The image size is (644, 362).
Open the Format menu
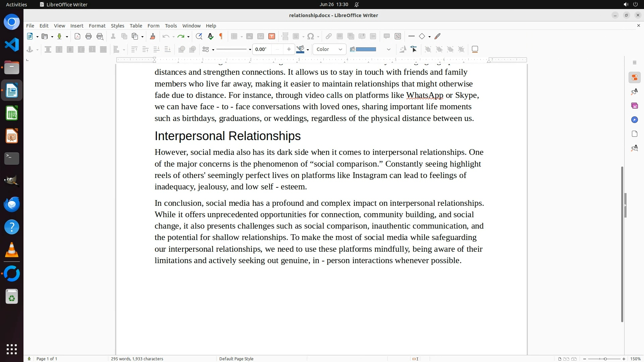coord(97,25)
